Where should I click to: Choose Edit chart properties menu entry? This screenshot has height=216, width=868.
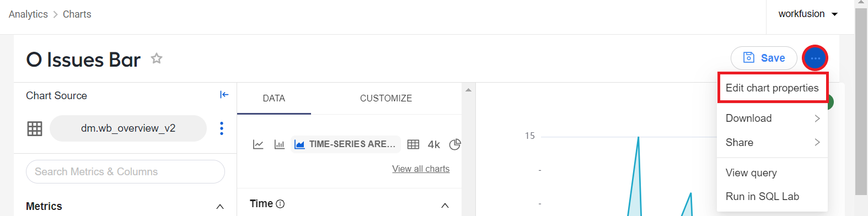coord(772,88)
